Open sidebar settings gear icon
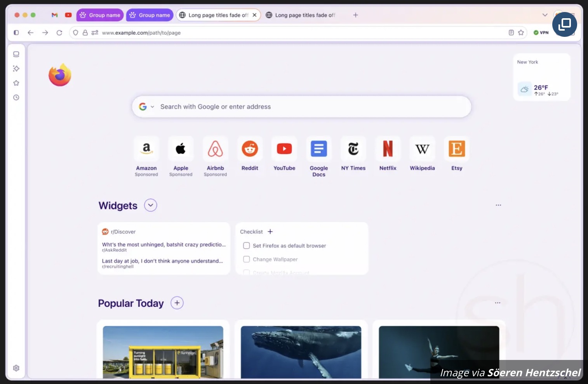The height and width of the screenshot is (384, 588). (x=16, y=368)
